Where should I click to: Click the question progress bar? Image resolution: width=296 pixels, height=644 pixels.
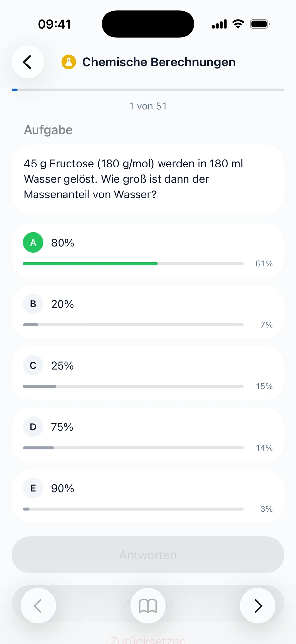point(148,90)
